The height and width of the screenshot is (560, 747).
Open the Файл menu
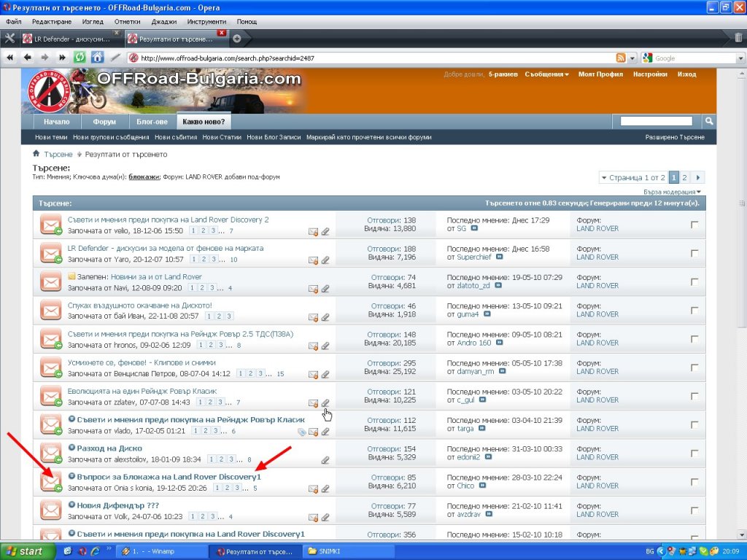(x=13, y=21)
